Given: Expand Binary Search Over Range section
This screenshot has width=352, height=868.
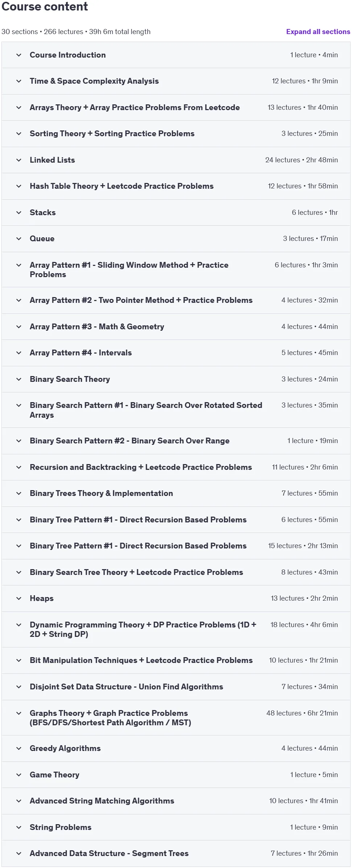Looking at the screenshot, I should [129, 441].
